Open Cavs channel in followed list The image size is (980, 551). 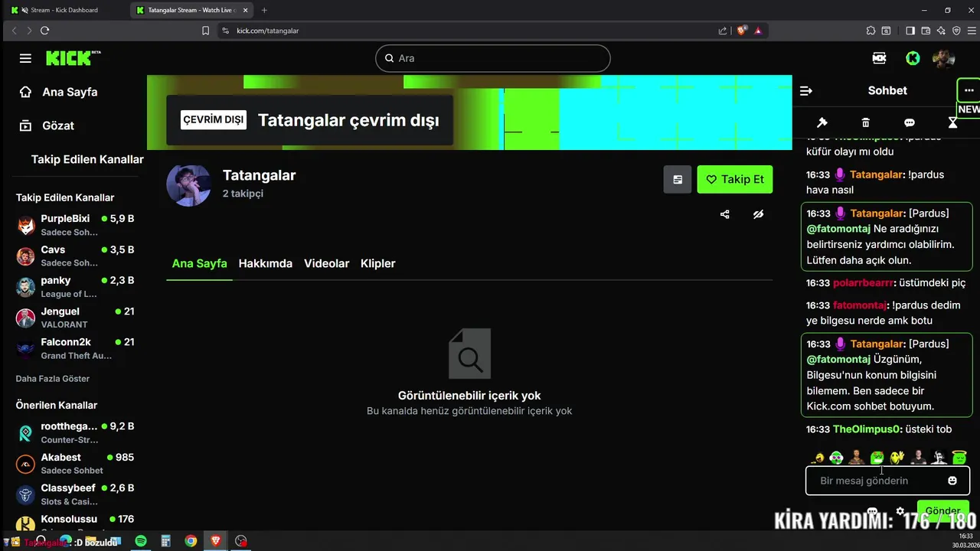[x=75, y=256]
